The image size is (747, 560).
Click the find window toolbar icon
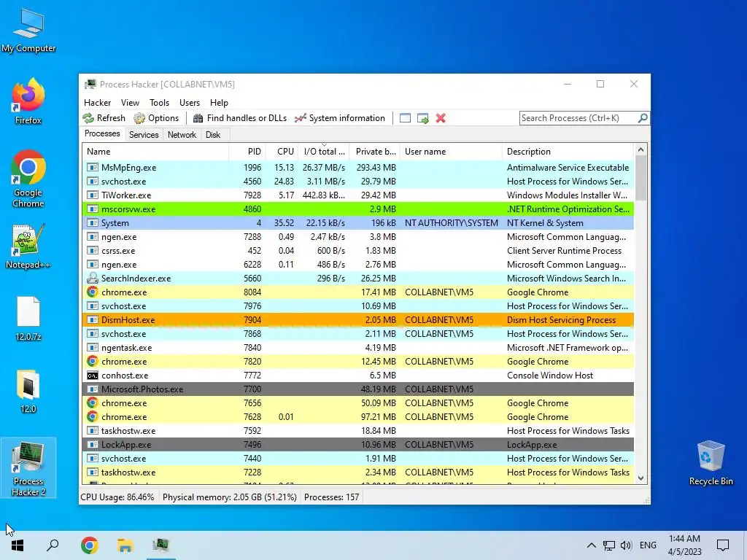(405, 118)
